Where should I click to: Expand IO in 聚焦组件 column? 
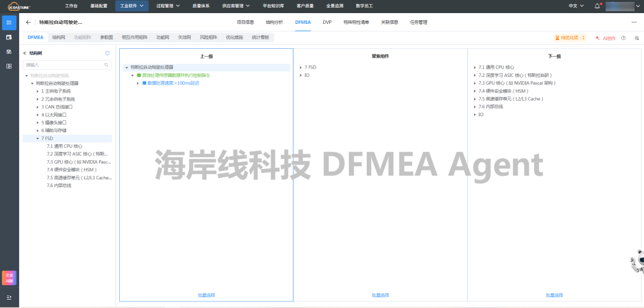pyautogui.click(x=301, y=76)
